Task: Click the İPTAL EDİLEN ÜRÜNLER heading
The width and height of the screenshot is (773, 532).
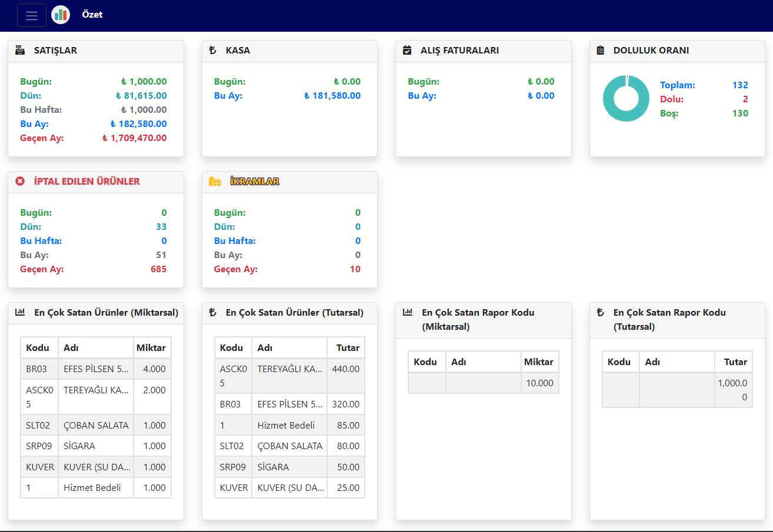Action: point(87,182)
